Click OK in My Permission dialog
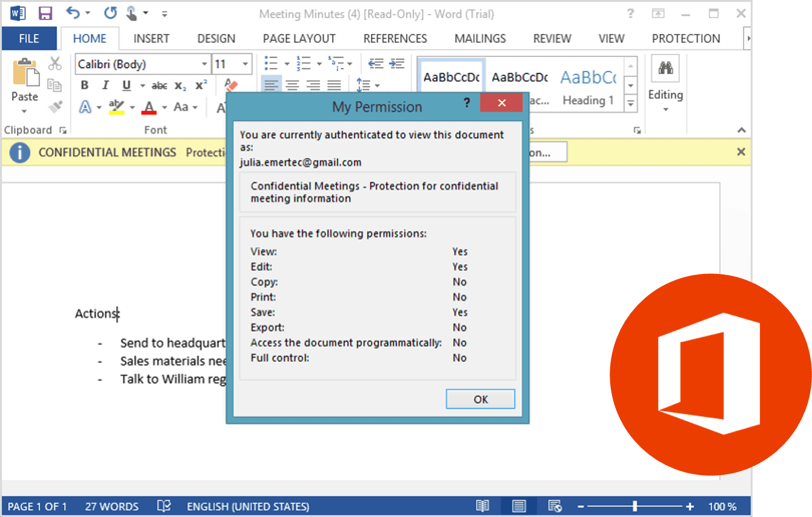812x517 pixels. coord(481,399)
